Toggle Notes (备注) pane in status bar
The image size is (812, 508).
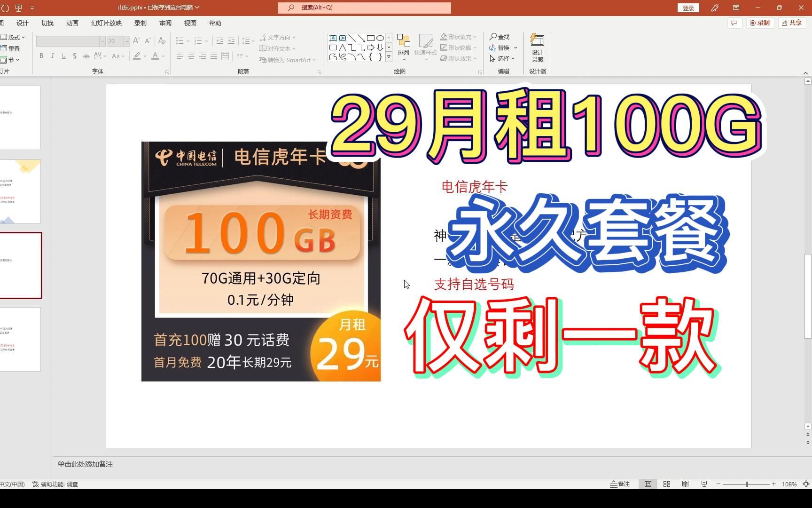pos(620,484)
